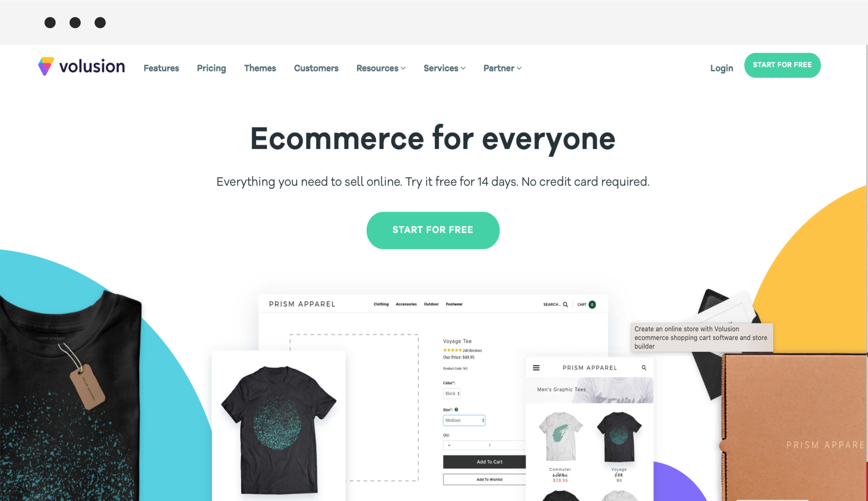Image resolution: width=868 pixels, height=501 pixels.
Task: Expand the Services dropdown menu
Action: (445, 67)
